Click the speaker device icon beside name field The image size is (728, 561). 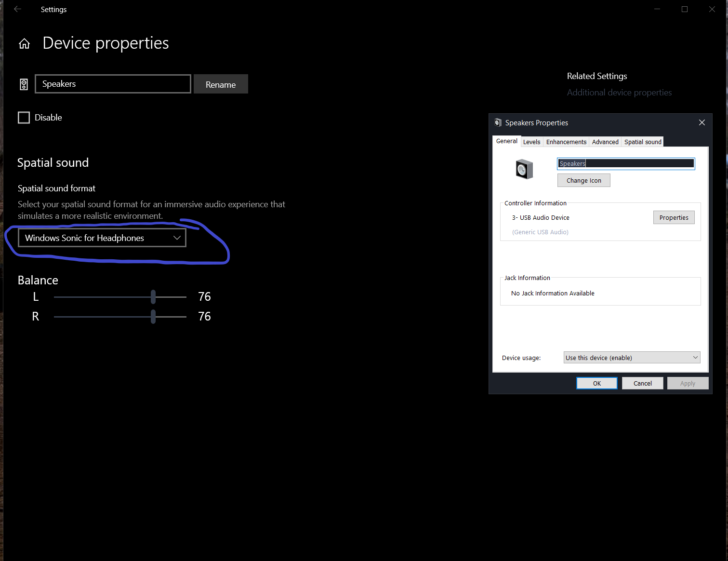24,84
